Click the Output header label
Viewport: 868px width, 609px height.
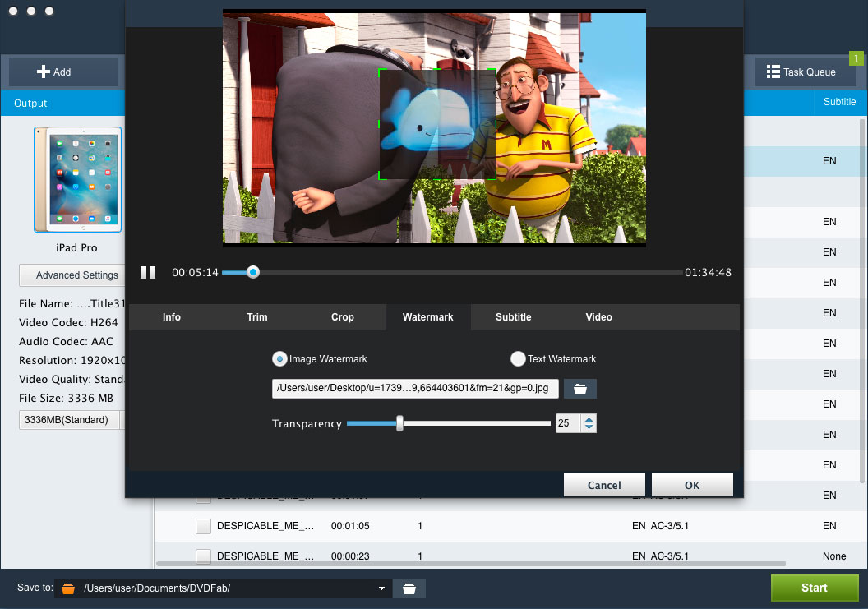click(x=30, y=104)
